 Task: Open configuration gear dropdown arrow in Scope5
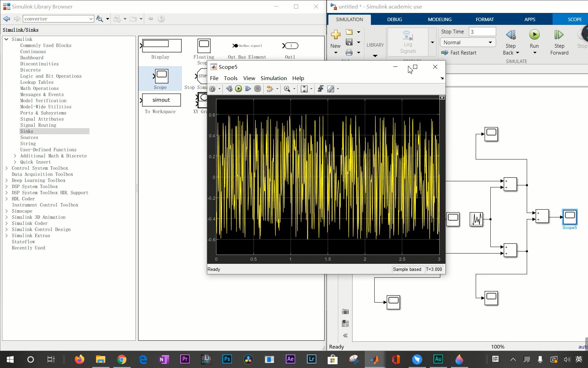[x=219, y=89]
